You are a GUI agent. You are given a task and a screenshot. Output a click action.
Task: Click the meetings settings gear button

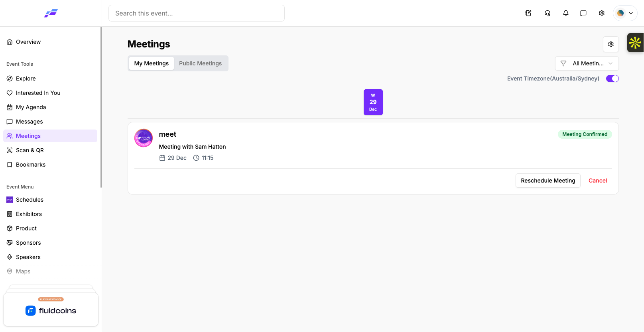(x=611, y=44)
